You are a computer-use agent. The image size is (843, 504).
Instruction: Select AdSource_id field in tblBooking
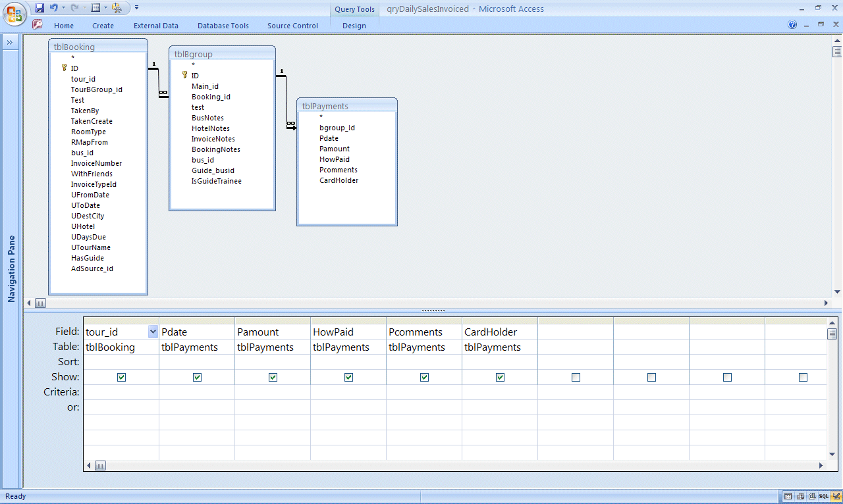[92, 268]
